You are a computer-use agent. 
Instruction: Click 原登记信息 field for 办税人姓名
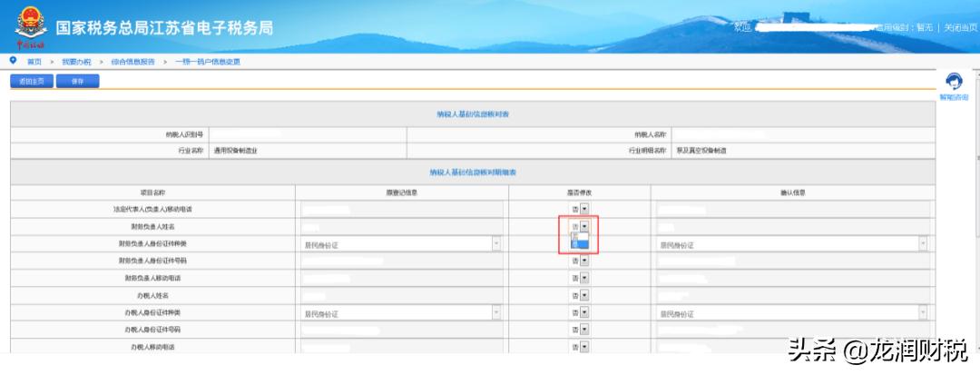401,295
